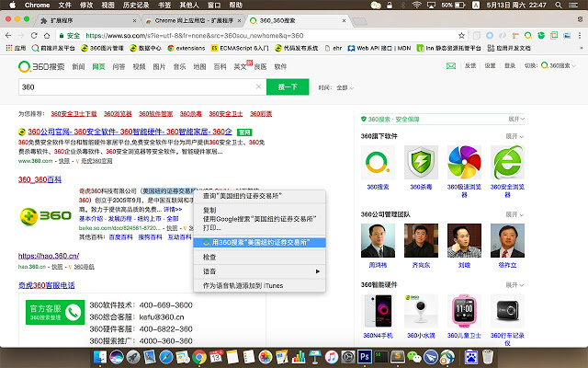Open the 360安全浏览器 icon
Image resolution: width=588 pixels, height=368 pixels.
tap(507, 162)
